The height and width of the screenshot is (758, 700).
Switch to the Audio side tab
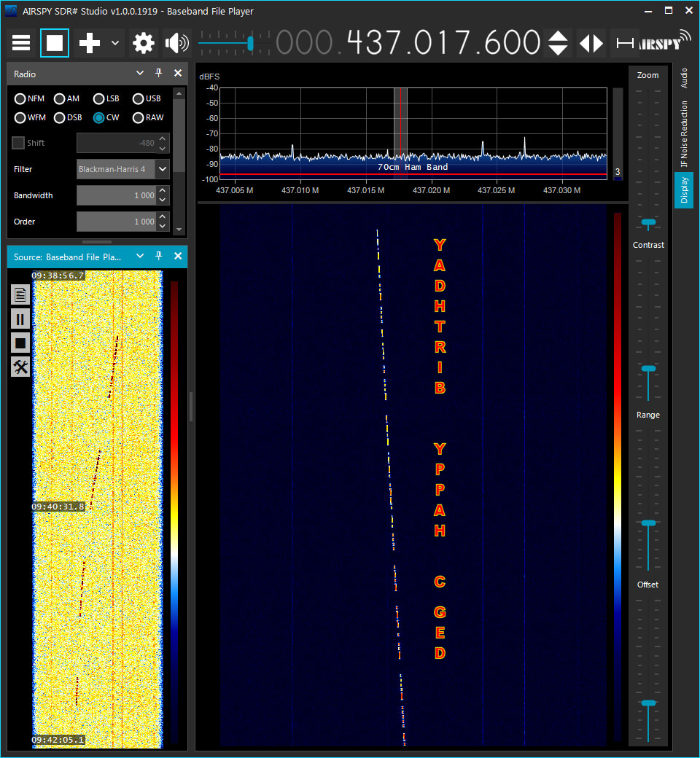(684, 79)
